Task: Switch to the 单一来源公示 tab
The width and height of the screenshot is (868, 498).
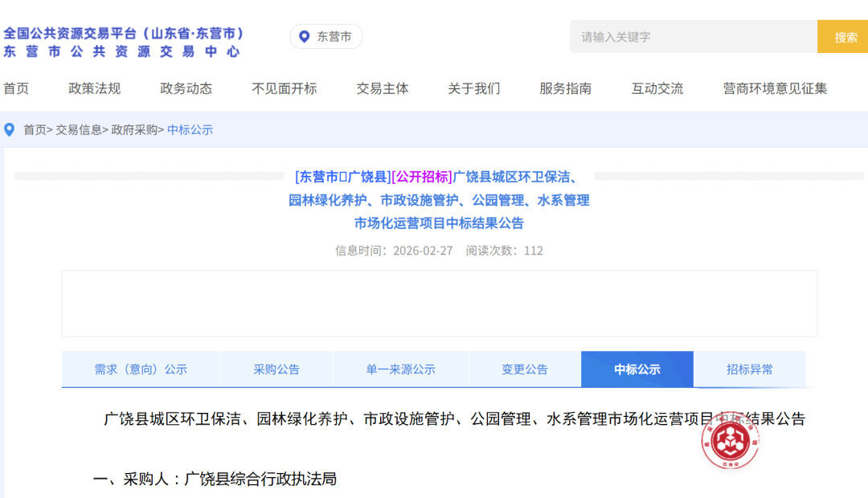Action: (401, 369)
